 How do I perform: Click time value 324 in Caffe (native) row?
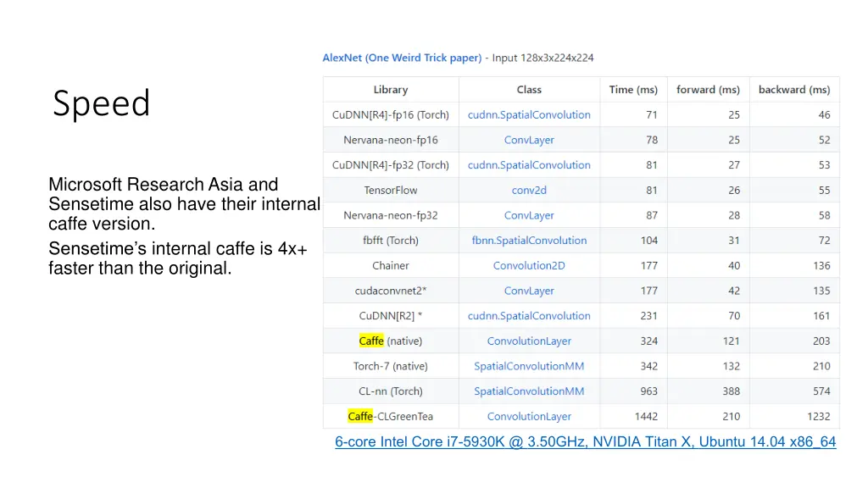pos(648,341)
